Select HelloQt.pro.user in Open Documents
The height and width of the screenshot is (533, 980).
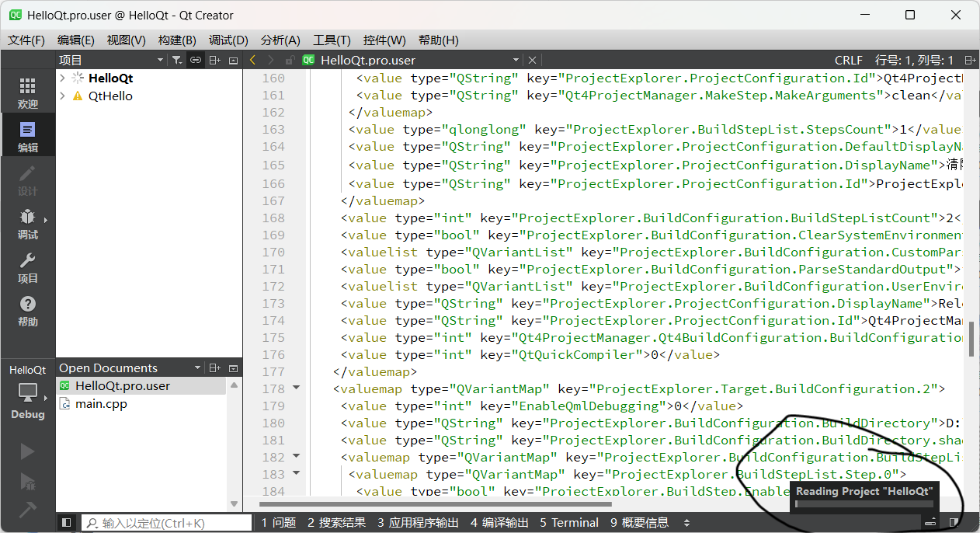click(x=141, y=386)
